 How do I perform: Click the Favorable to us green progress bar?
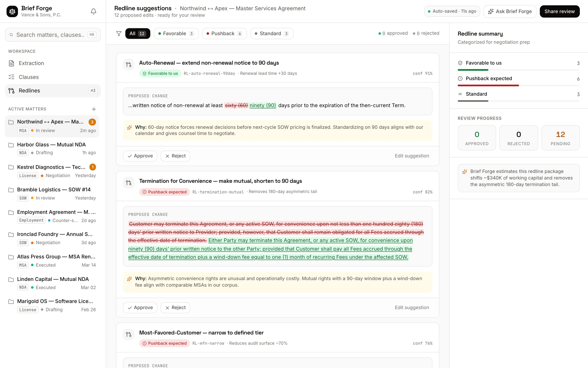[x=473, y=70]
